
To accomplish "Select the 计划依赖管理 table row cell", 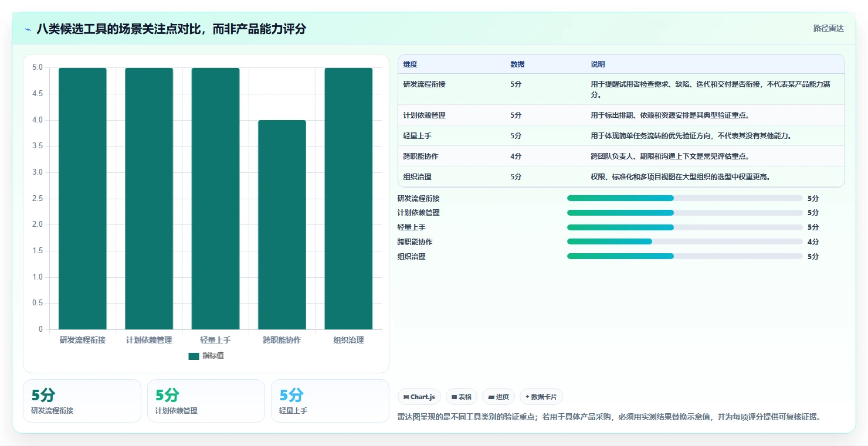I will point(424,115).
